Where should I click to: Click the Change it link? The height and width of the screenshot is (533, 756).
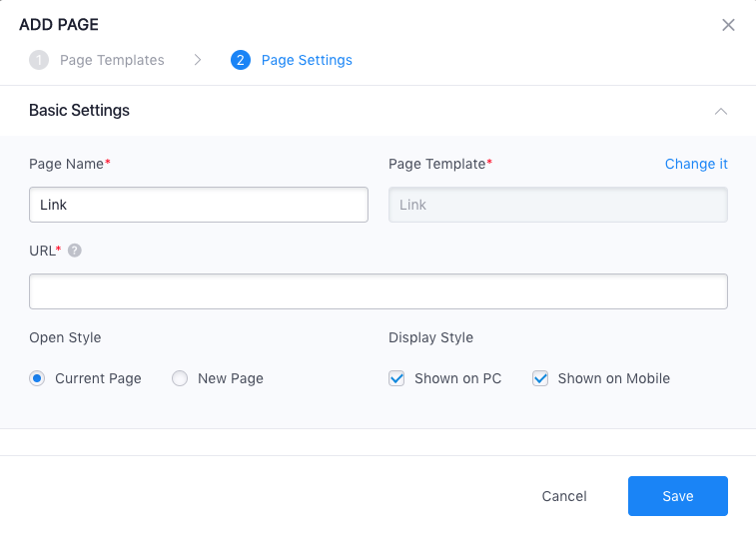pyautogui.click(x=696, y=164)
